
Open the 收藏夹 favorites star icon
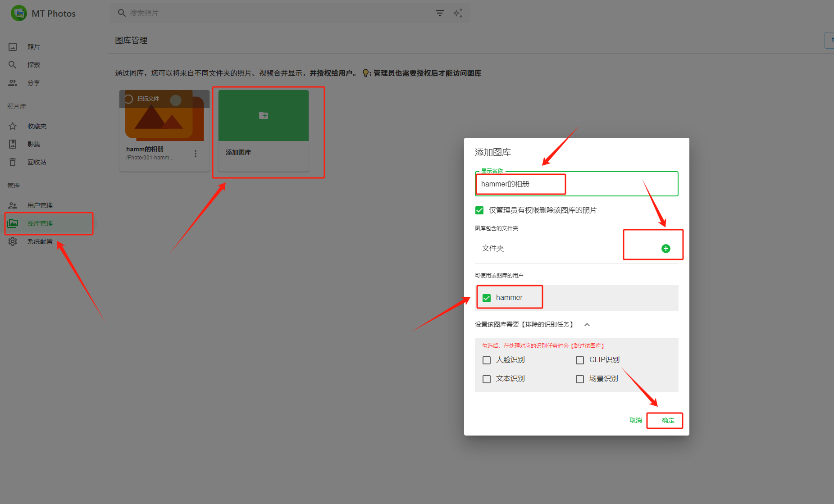(13, 126)
